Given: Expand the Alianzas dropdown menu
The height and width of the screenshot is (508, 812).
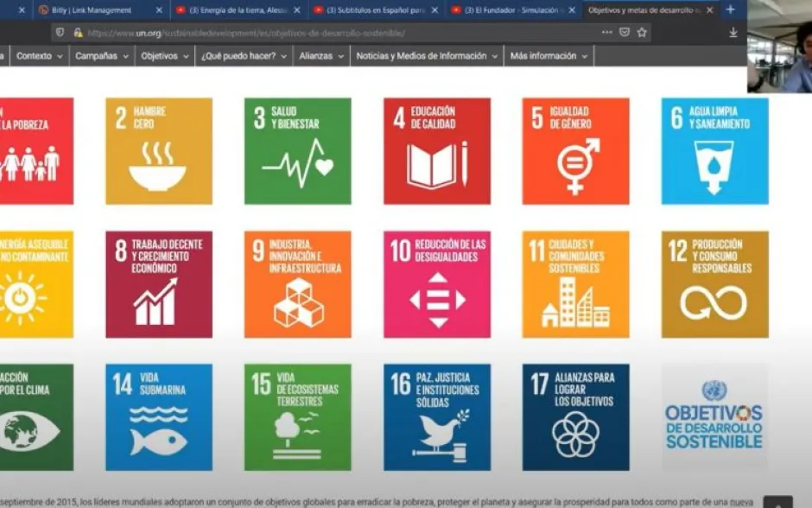Looking at the screenshot, I should 321,56.
